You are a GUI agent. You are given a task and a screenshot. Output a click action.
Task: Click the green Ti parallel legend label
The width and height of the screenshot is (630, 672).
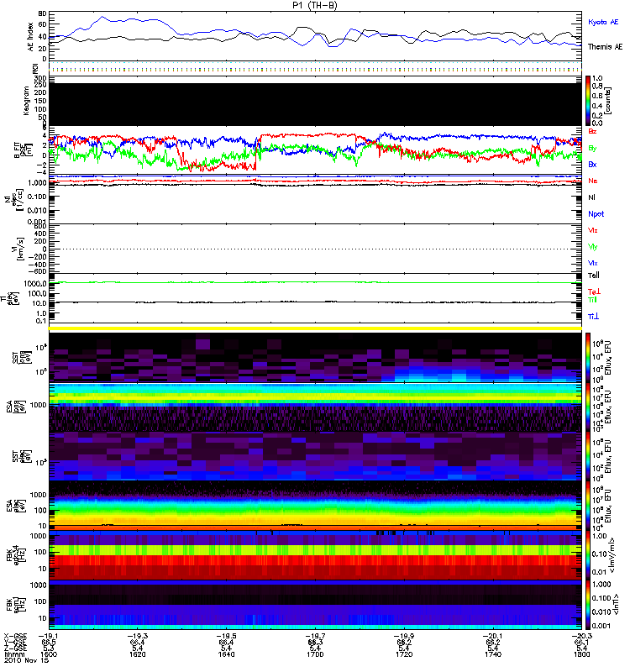click(592, 300)
